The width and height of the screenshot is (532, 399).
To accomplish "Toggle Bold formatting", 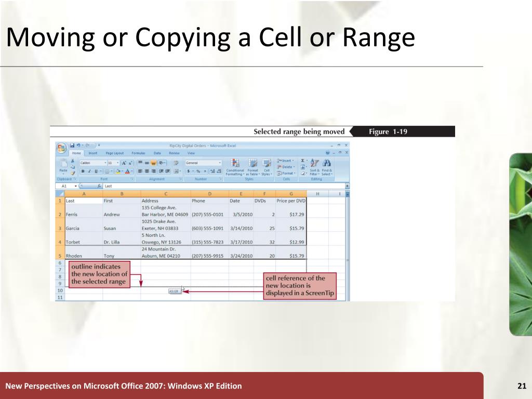I will pyautogui.click(x=83, y=171).
